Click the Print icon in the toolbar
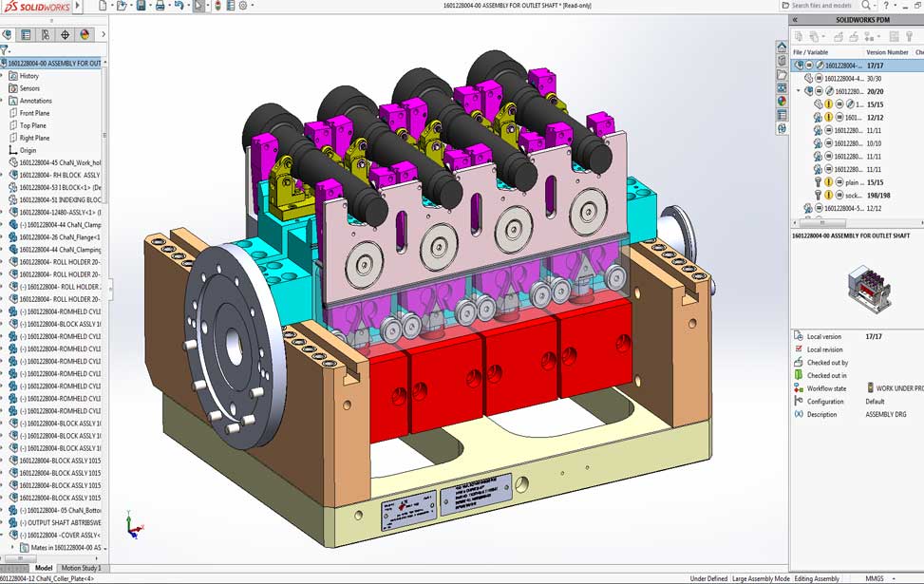 pyautogui.click(x=160, y=6)
